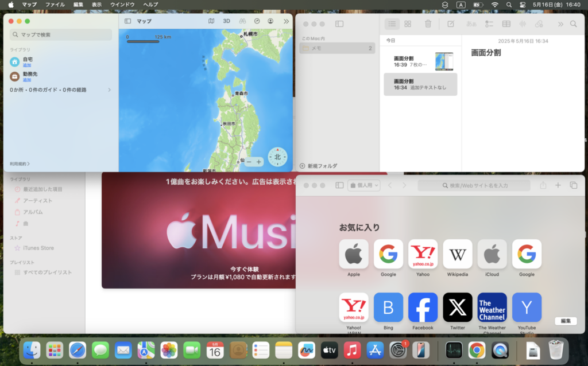Click the マップで検索 search field

pos(61,34)
